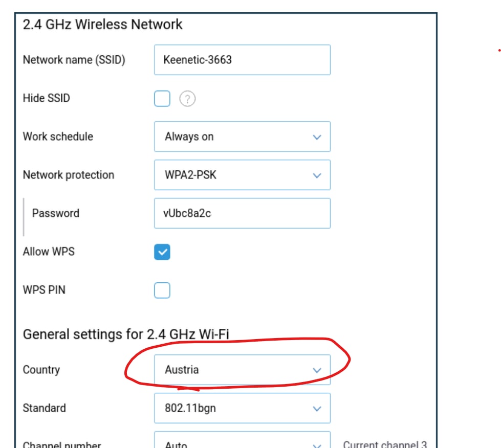501x448 pixels.
Task: Click the Country dropdown chevron arrow
Action: coord(317,370)
